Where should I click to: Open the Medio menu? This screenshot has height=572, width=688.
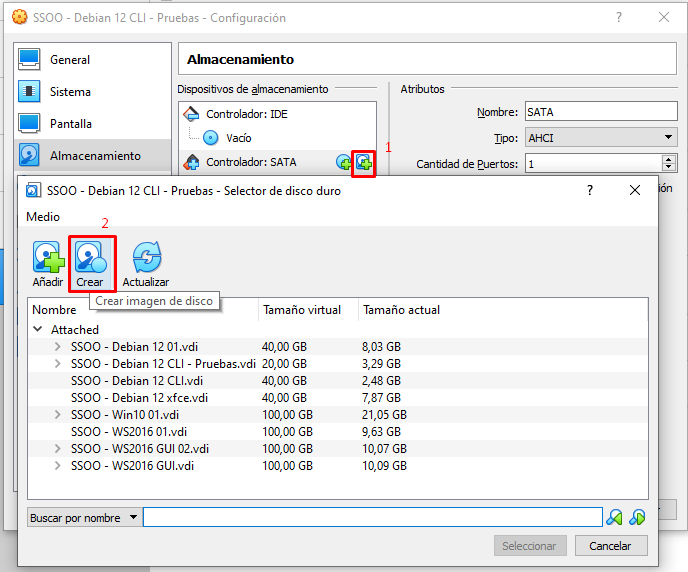tap(43, 217)
